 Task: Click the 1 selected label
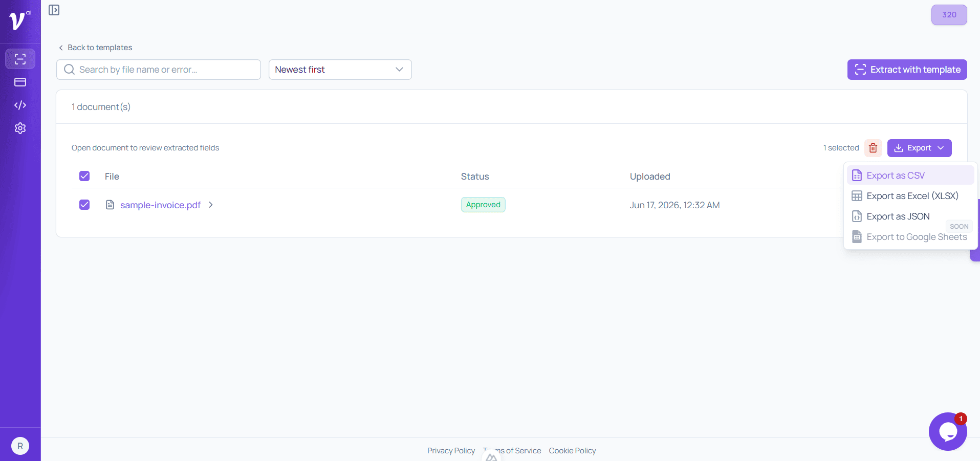point(841,148)
